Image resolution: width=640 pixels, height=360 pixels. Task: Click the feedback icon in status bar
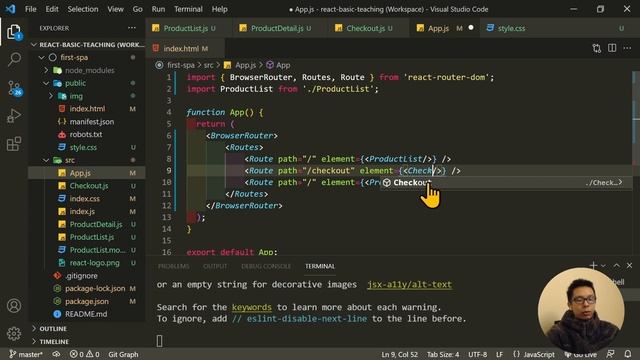click(610, 354)
